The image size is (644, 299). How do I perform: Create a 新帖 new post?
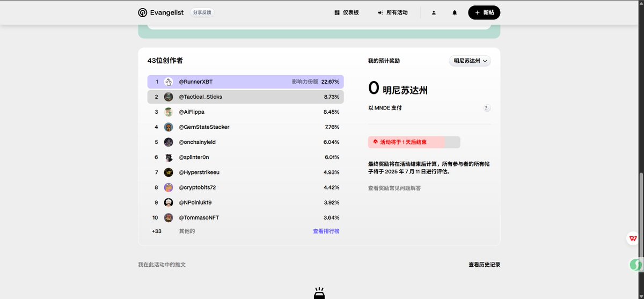[484, 12]
